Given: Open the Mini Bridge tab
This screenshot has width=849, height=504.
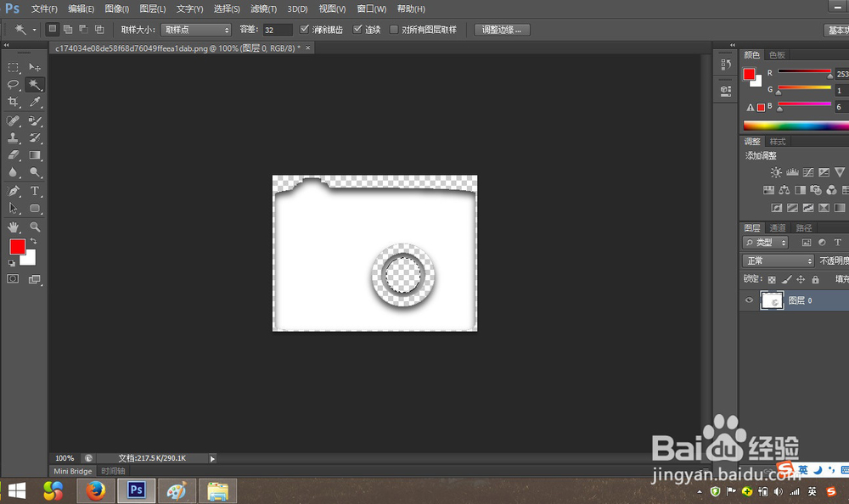Looking at the screenshot, I should [x=72, y=471].
